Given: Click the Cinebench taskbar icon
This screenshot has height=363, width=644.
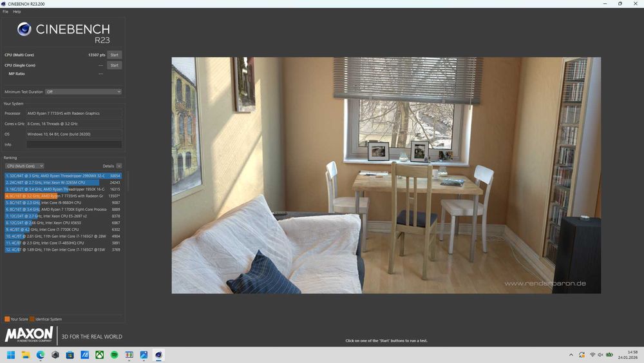Looking at the screenshot, I should [x=158, y=355].
